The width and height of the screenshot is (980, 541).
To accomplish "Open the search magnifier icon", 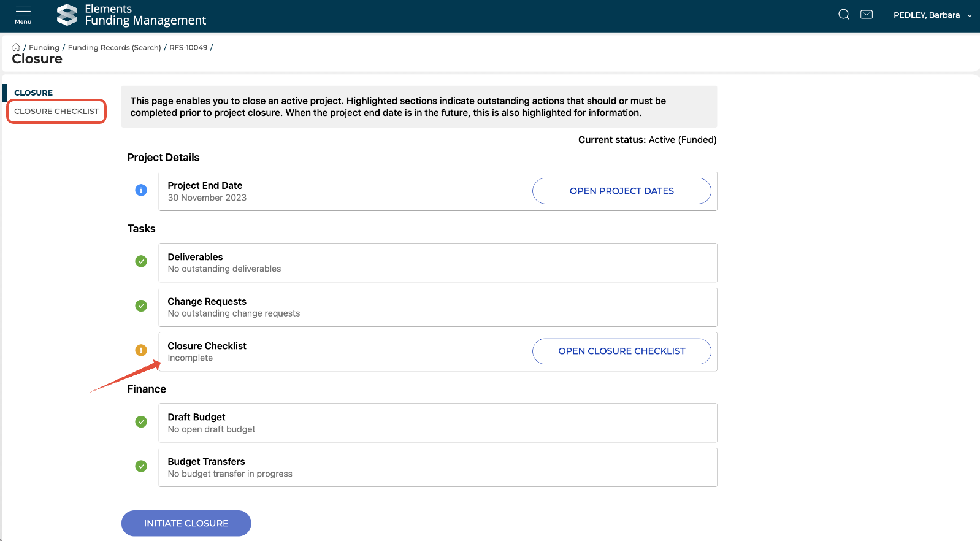I will 844,15.
